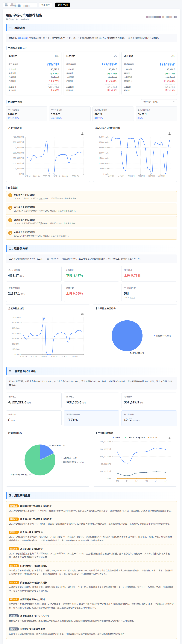Save the 本年清洁能源趋势 chart image
Screen dimensions: 182x644
click(x=170, y=438)
